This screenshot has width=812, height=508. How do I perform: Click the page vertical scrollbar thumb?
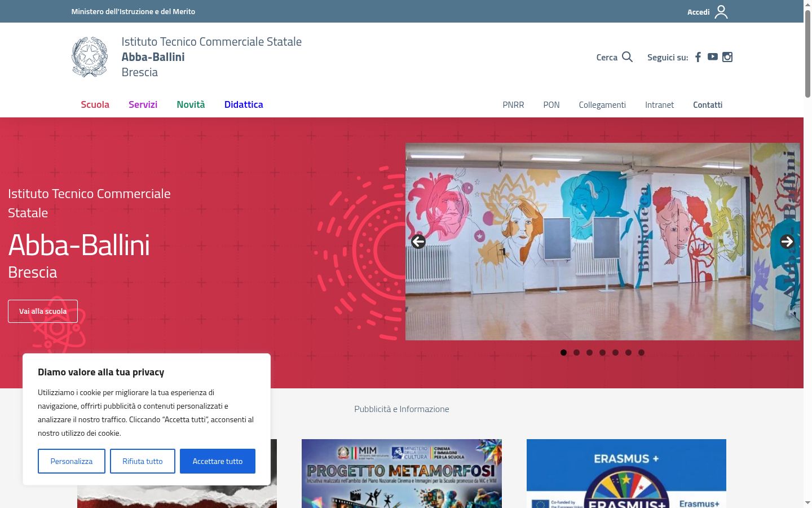click(807, 54)
